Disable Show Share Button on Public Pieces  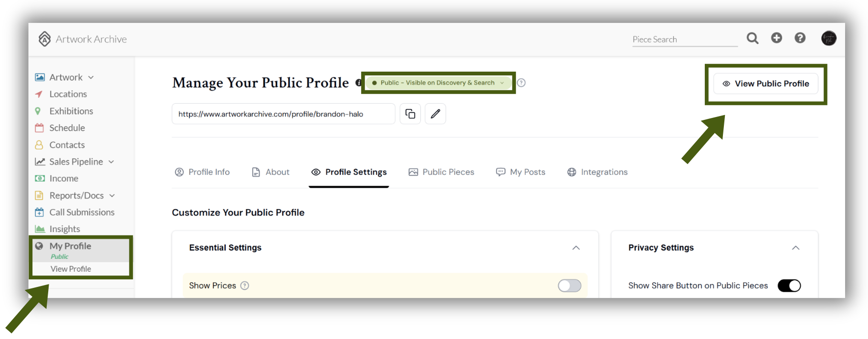(x=789, y=286)
